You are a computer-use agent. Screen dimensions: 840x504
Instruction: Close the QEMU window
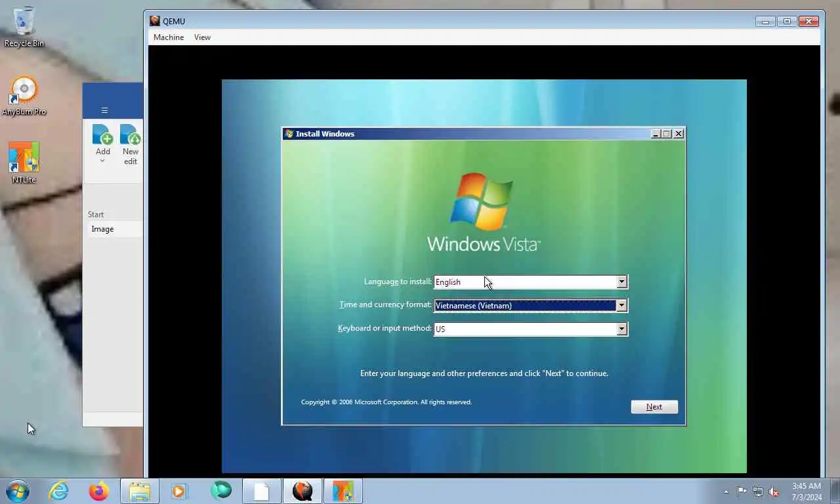809,22
